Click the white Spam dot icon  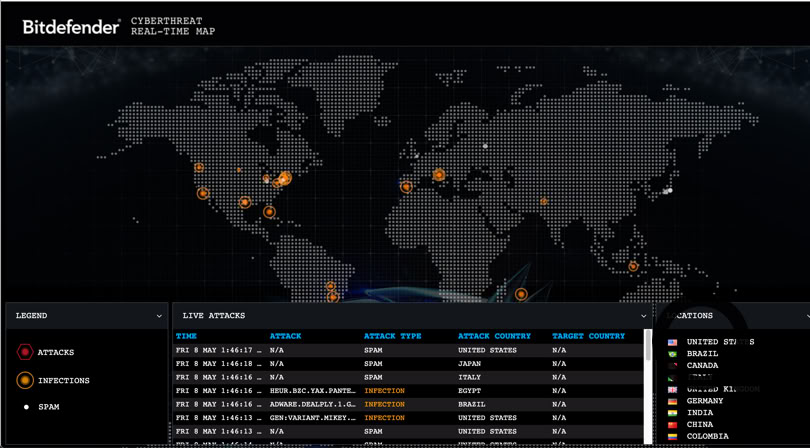point(26,407)
